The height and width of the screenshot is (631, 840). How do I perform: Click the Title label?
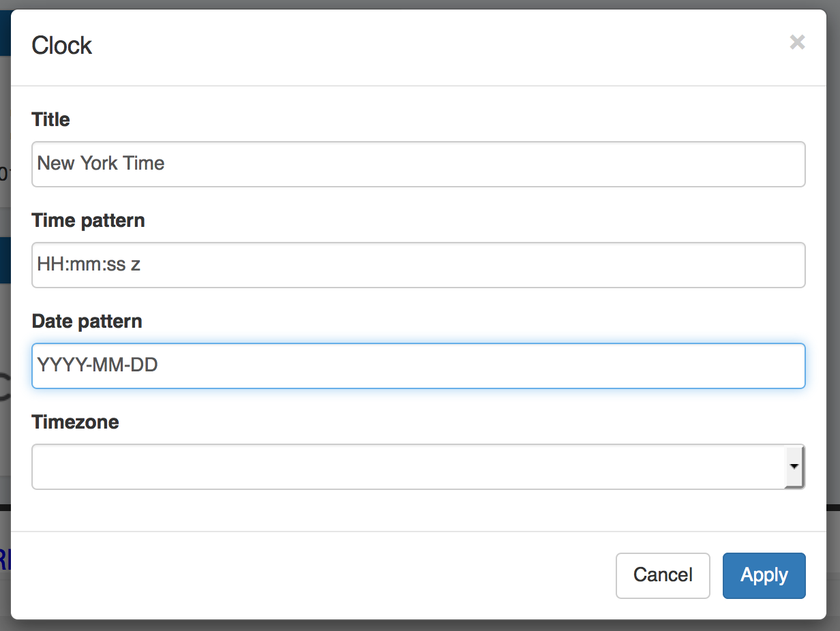(50, 120)
